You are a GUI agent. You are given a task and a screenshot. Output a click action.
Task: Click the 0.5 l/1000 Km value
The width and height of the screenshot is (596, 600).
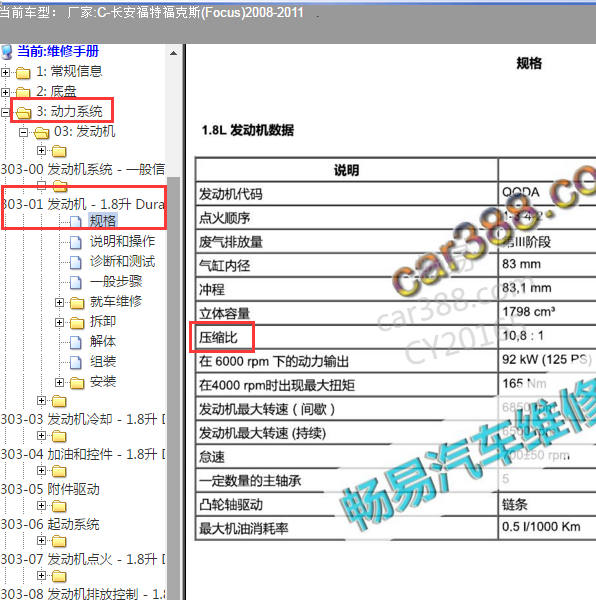point(541,527)
